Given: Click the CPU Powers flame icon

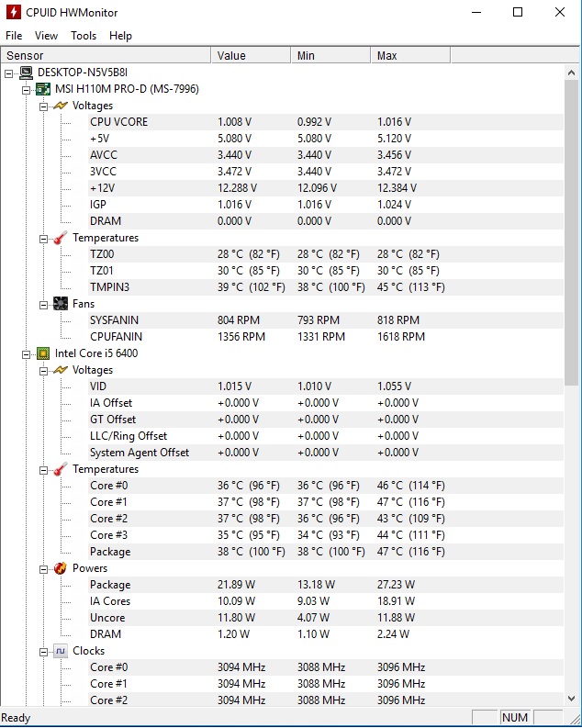Looking at the screenshot, I should pos(60,568).
